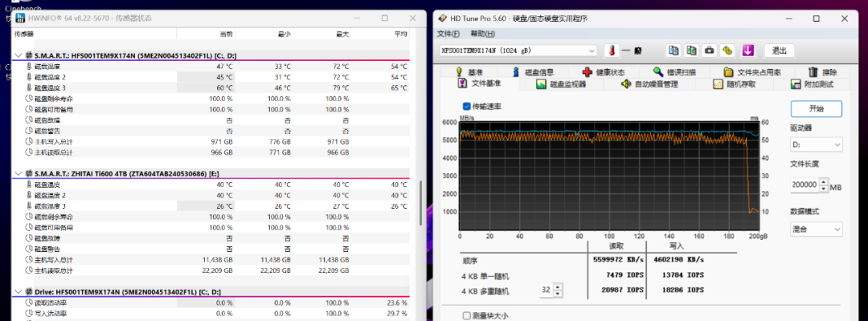Viewport: 868px width, 321px height.
Task: Switch to the 错误扫描 tab
Action: tap(674, 72)
